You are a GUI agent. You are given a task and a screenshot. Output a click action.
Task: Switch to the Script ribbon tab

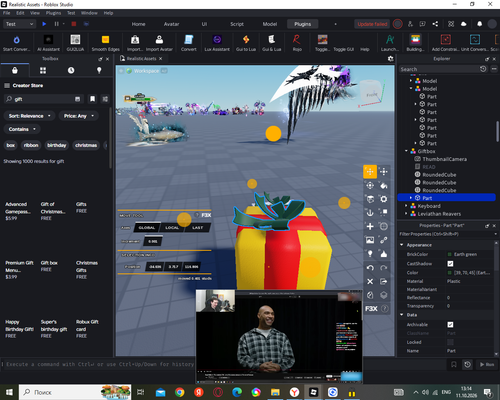point(237,24)
